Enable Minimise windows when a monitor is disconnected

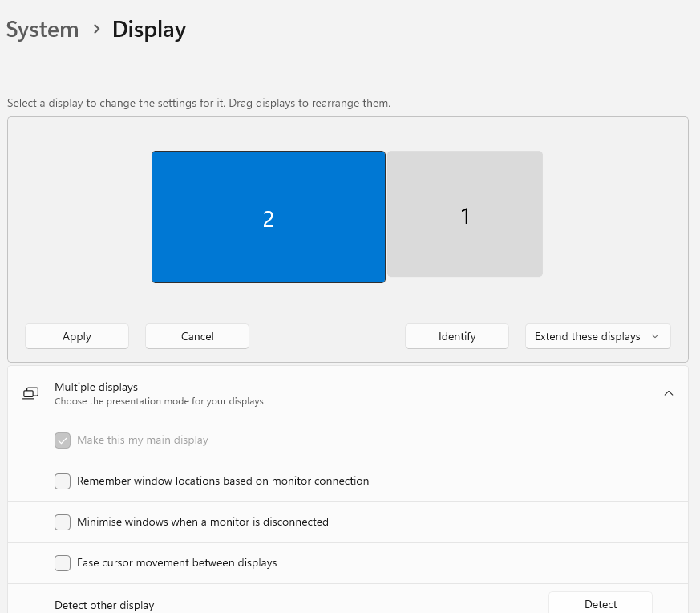pos(63,522)
